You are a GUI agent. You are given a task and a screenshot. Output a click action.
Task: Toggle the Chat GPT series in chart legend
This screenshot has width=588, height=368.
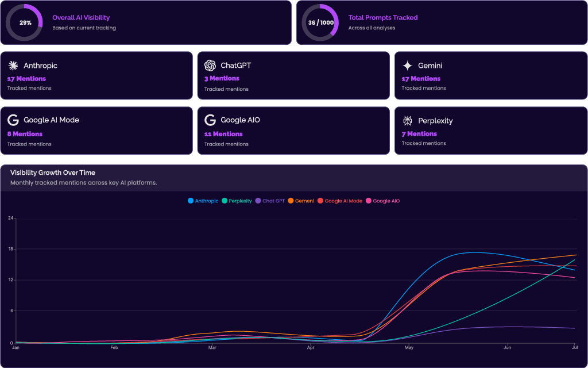click(270, 201)
